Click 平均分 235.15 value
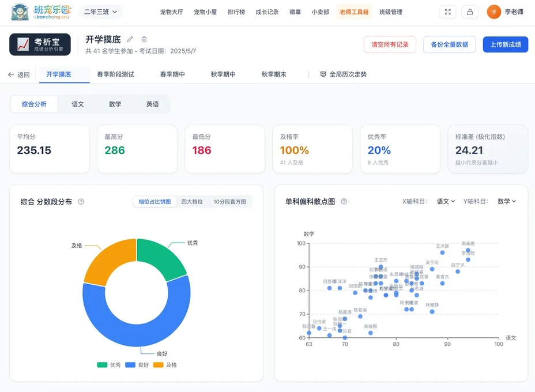Screen dimensions: 535x392 pyautogui.click(x=34, y=150)
